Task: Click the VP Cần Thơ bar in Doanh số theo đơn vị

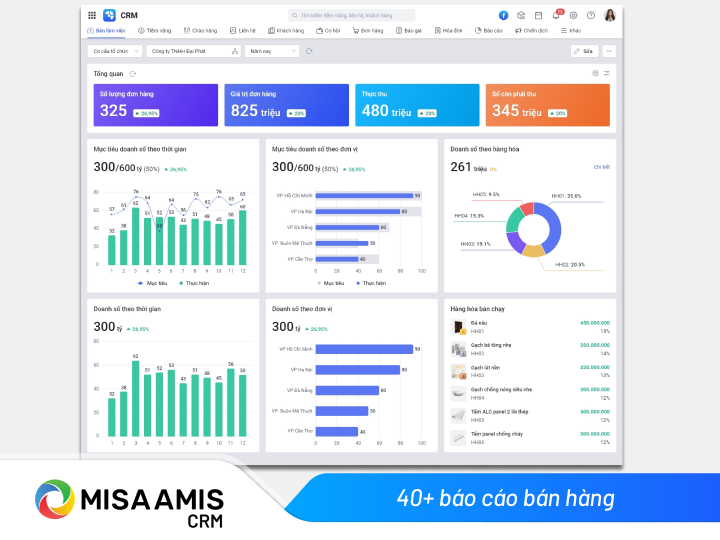Action: [337, 432]
